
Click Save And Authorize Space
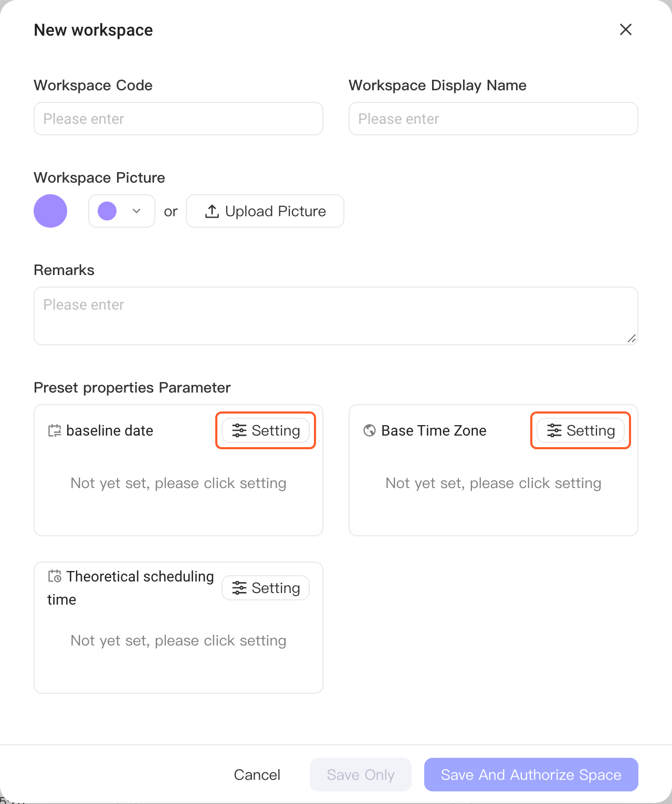tap(531, 775)
